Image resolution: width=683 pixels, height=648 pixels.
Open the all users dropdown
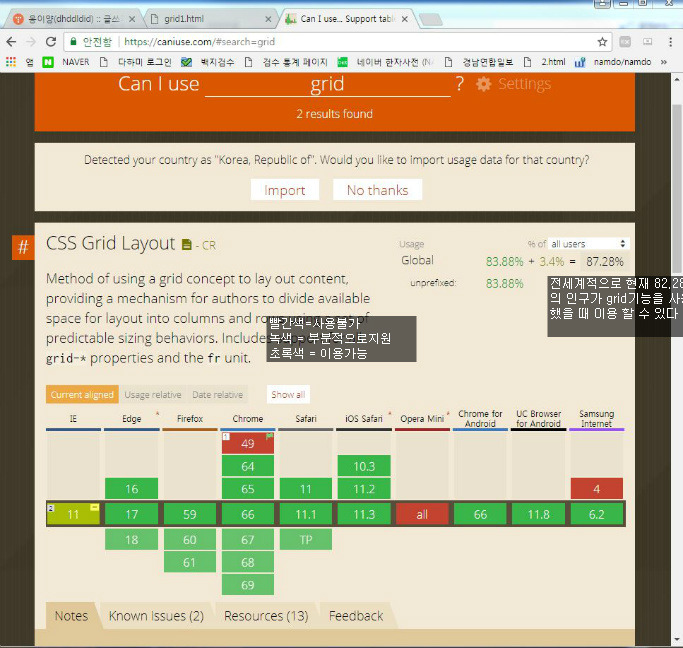click(x=588, y=244)
